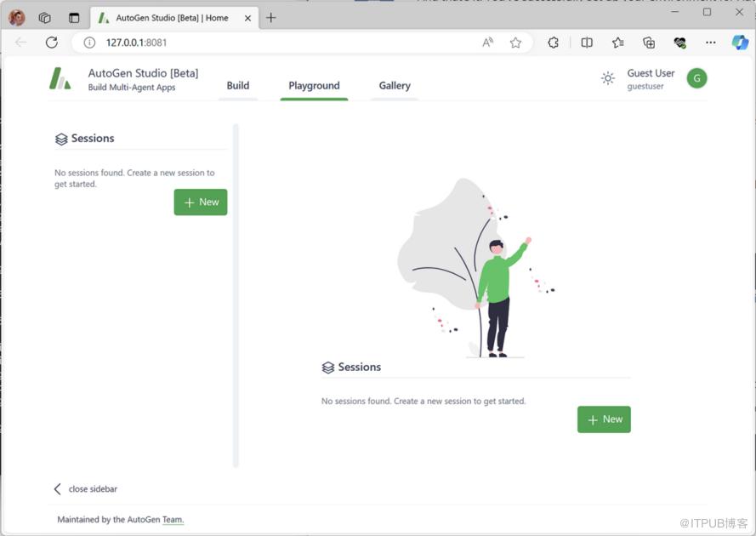Create new session with main panel New button
The height and width of the screenshot is (536, 756).
[x=604, y=419]
